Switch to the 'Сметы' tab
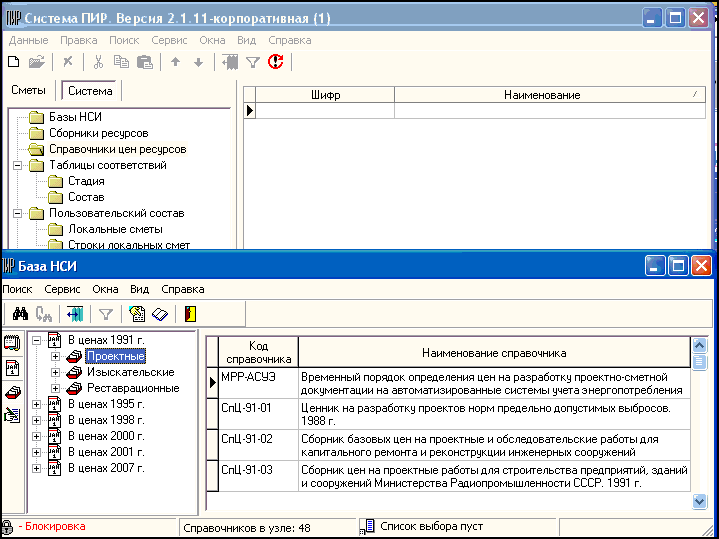719x539 pixels. point(29,91)
